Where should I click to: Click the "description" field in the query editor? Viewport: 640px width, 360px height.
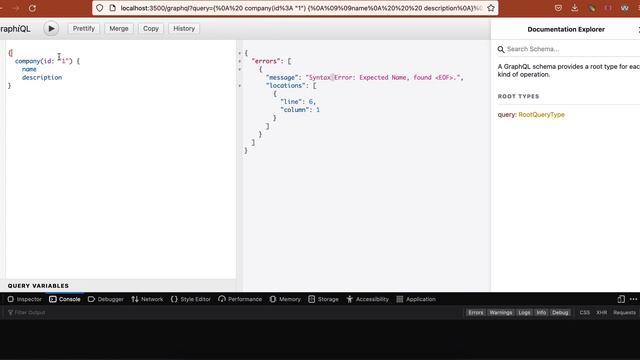coord(42,78)
